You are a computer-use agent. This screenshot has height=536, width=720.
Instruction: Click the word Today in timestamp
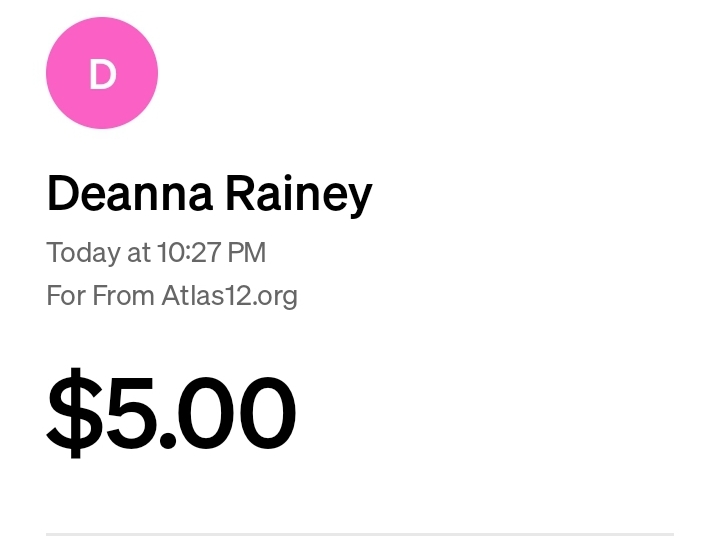[83, 253]
